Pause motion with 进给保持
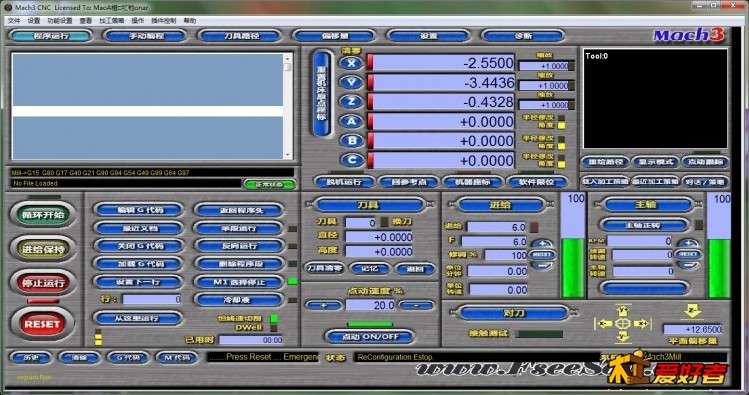Viewport: 749px width, 395px height. point(43,248)
